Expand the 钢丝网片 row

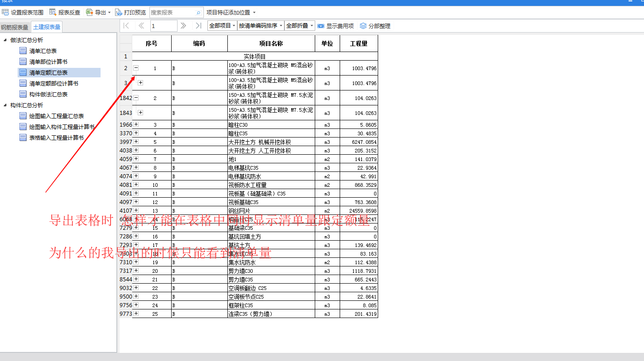136,210
